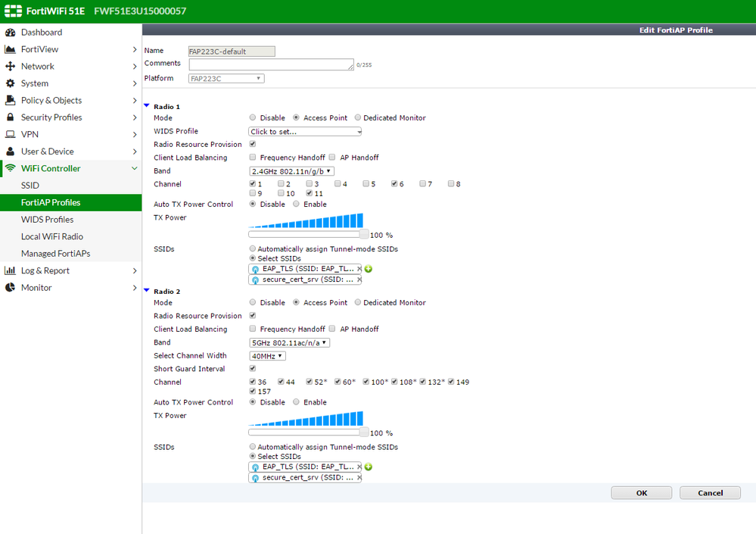Viewport: 756px width, 534px height.
Task: Click the Cancel button
Action: click(710, 492)
